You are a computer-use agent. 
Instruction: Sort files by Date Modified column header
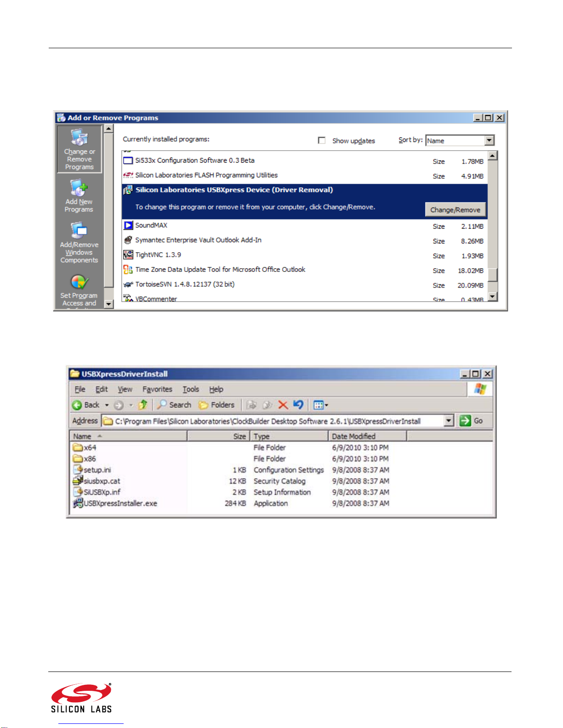coord(368,436)
